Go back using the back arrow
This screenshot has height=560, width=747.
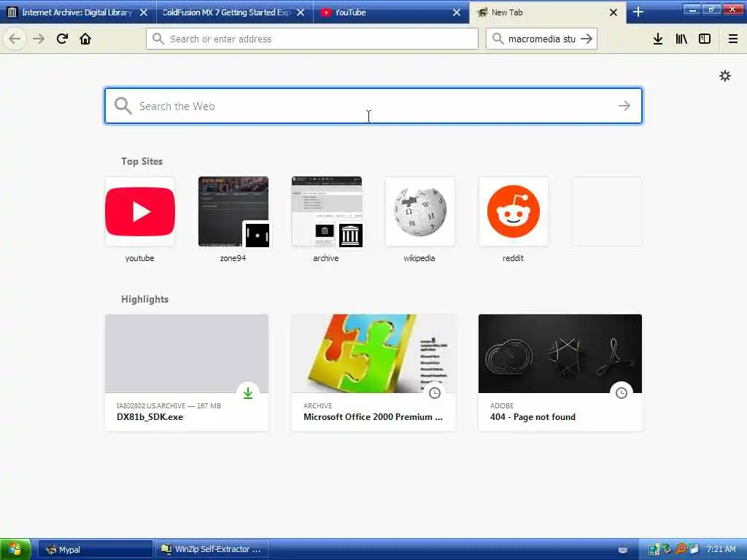pyautogui.click(x=15, y=39)
